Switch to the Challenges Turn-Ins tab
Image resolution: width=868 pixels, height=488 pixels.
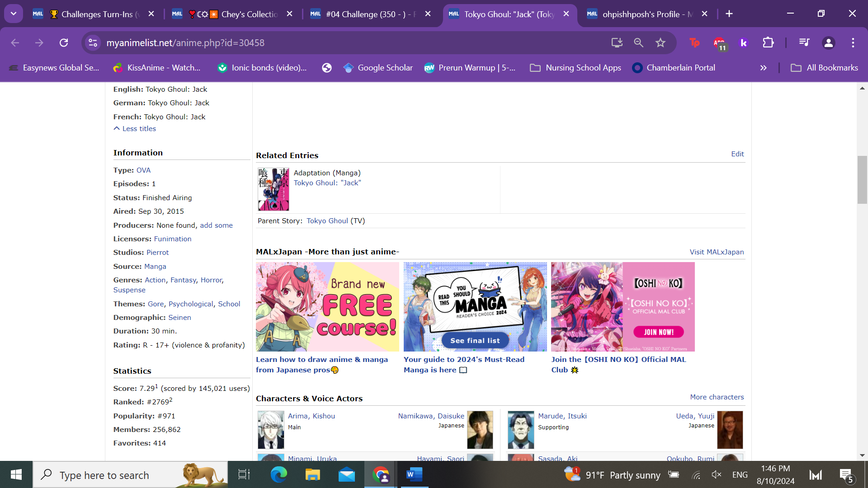pyautogui.click(x=97, y=14)
